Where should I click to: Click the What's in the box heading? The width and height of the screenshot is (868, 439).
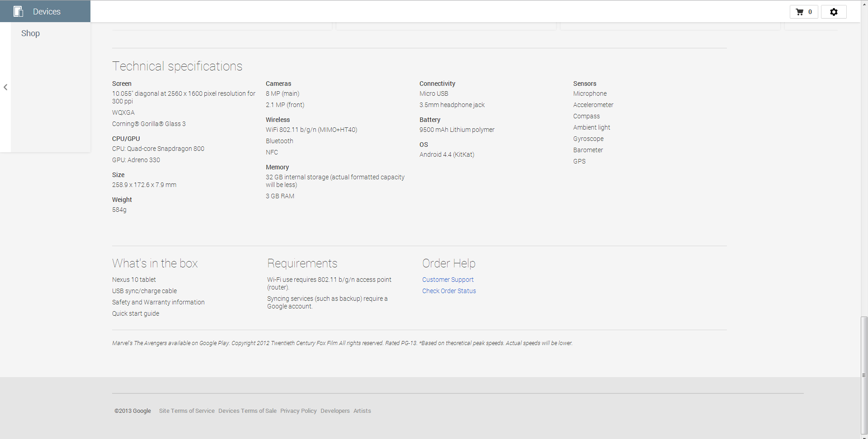[x=155, y=263]
